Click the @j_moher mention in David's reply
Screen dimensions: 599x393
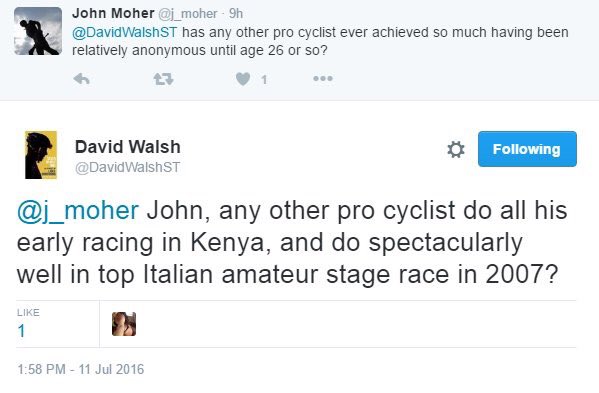78,211
